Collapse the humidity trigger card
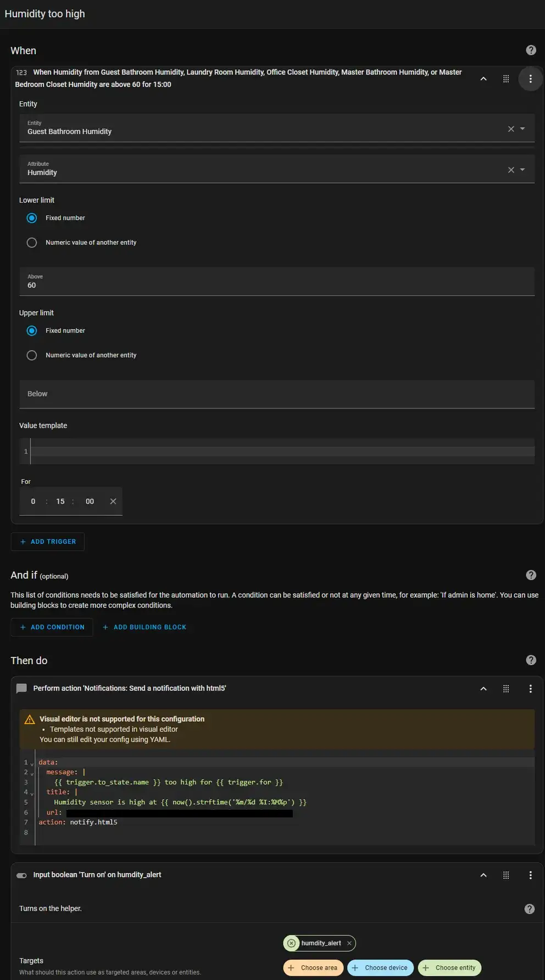The width and height of the screenshot is (545, 980). pos(483,79)
